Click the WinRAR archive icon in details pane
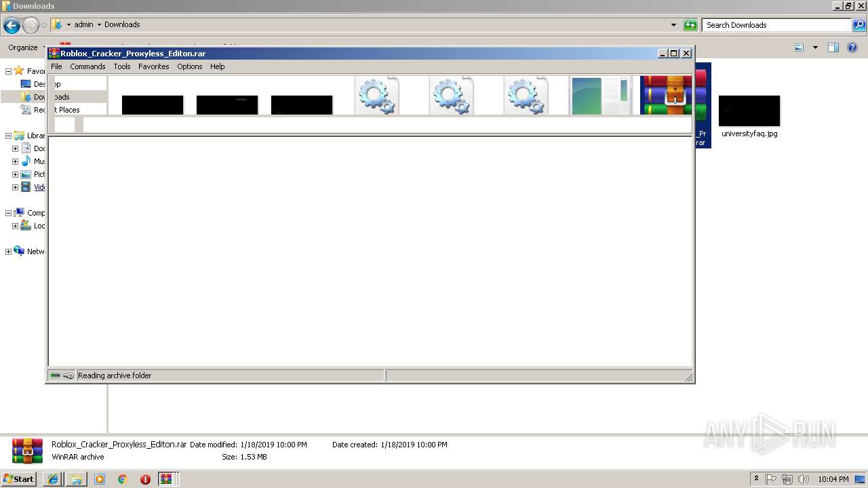Image resolution: width=868 pixels, height=488 pixels. pyautogui.click(x=28, y=451)
